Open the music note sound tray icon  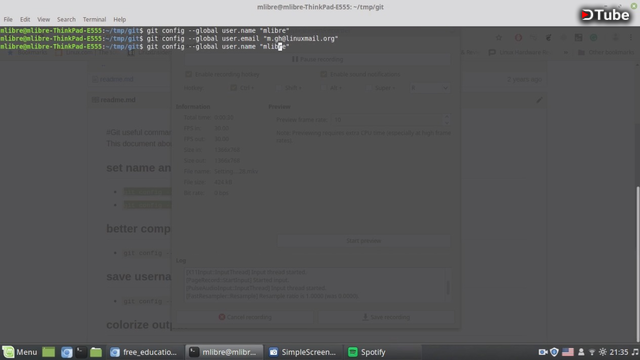click(x=635, y=352)
